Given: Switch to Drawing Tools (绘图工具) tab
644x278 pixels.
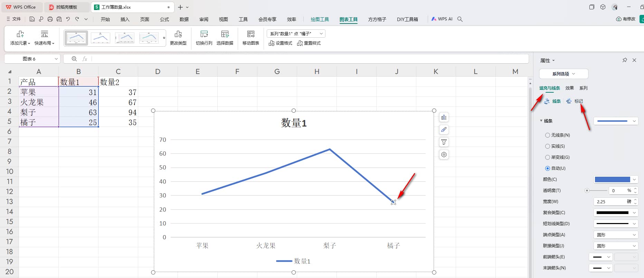Looking at the screenshot, I should click(x=320, y=19).
